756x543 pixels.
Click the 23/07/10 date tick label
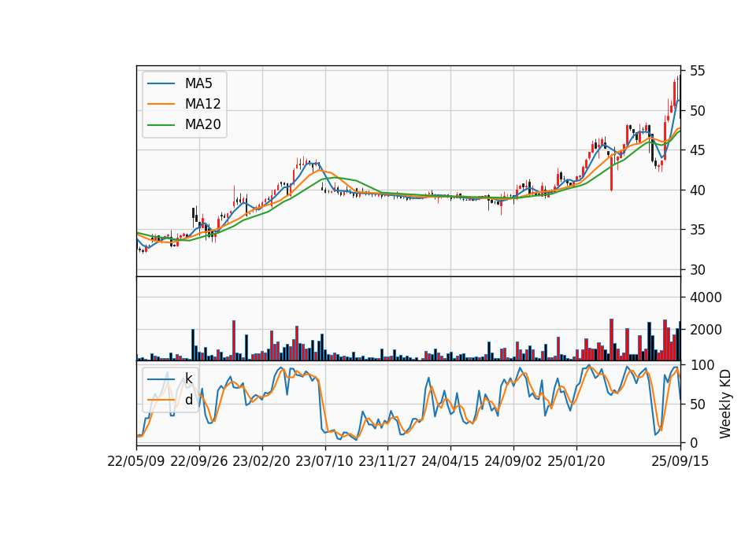[x=324, y=461]
